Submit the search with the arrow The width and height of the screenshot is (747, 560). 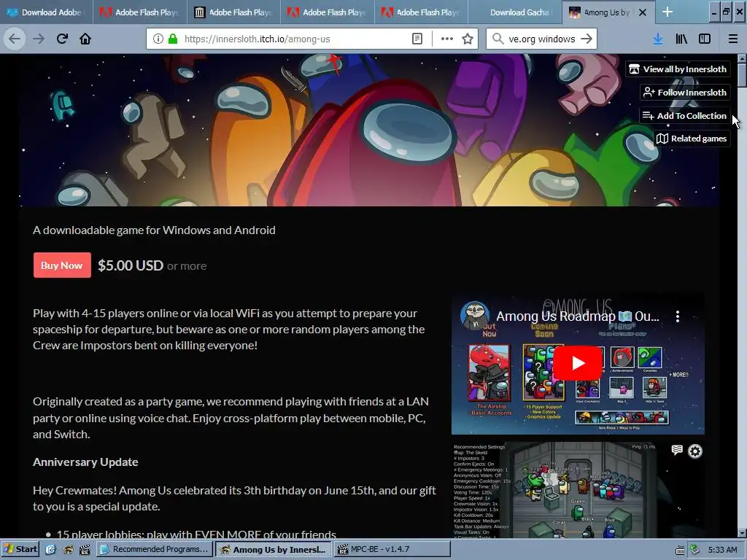point(587,39)
